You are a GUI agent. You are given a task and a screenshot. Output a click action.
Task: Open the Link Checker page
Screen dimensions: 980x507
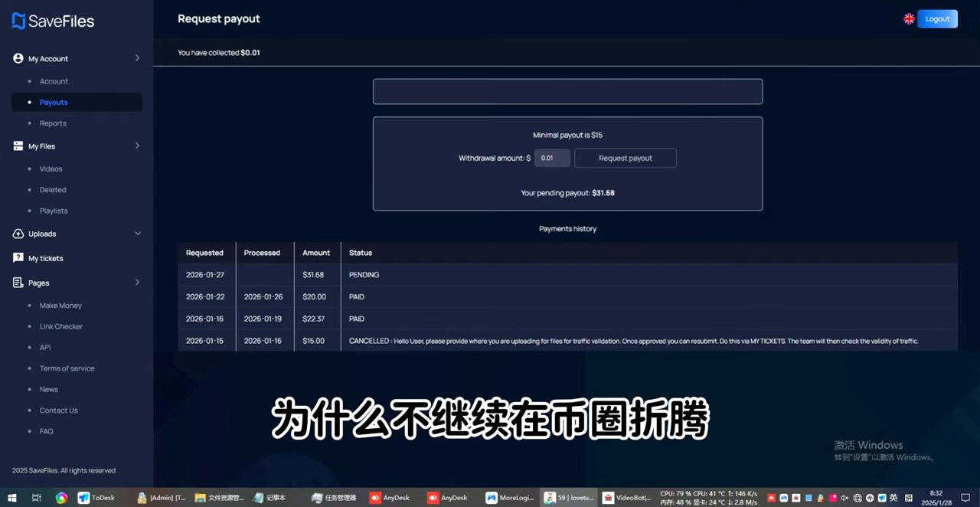coord(61,326)
